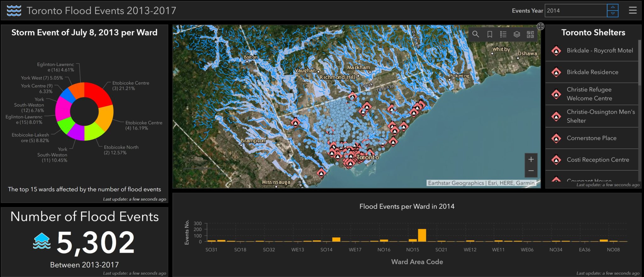
Task: Zoom in on the map
Action: pos(531,159)
